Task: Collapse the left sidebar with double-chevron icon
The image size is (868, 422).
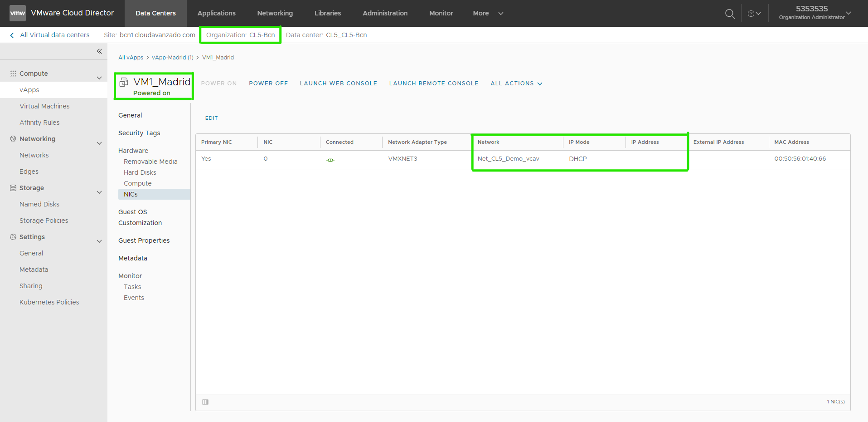Action: coord(99,51)
